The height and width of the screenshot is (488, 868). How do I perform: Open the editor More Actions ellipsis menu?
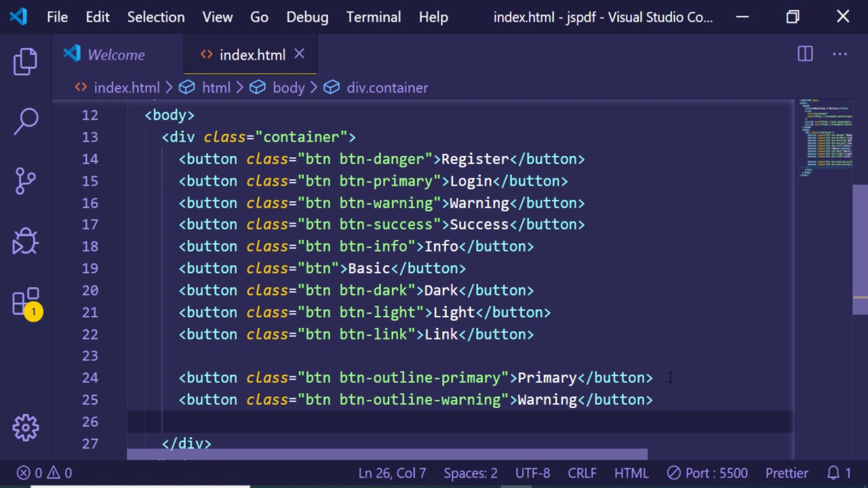click(840, 54)
